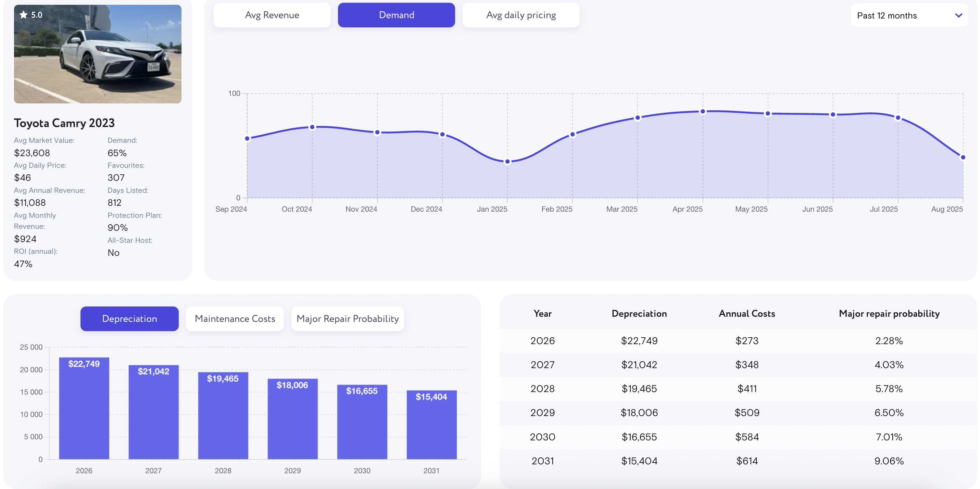The height and width of the screenshot is (489, 980).
Task: Click the Oct 2024 demand data point
Action: pos(312,127)
